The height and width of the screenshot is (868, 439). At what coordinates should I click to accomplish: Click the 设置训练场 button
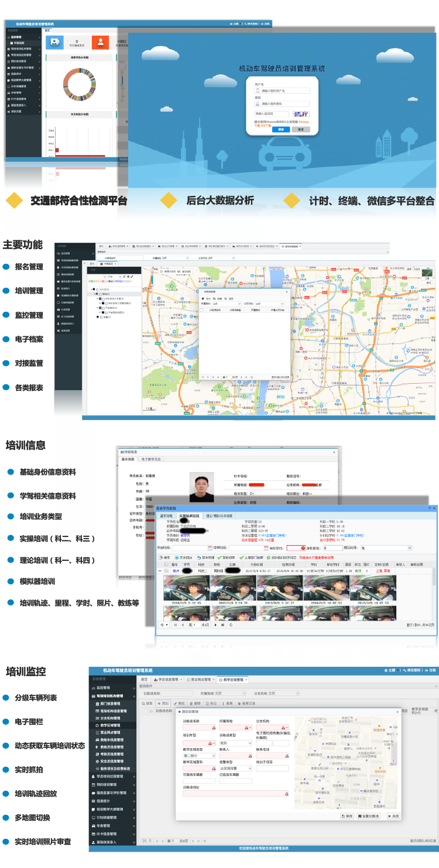coord(369,816)
